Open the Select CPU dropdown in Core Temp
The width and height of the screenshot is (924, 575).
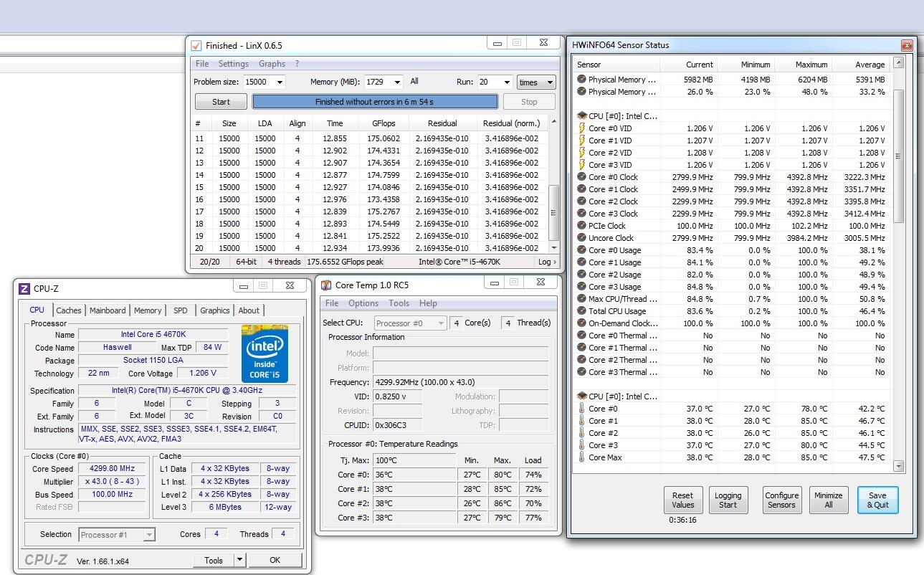coord(410,323)
